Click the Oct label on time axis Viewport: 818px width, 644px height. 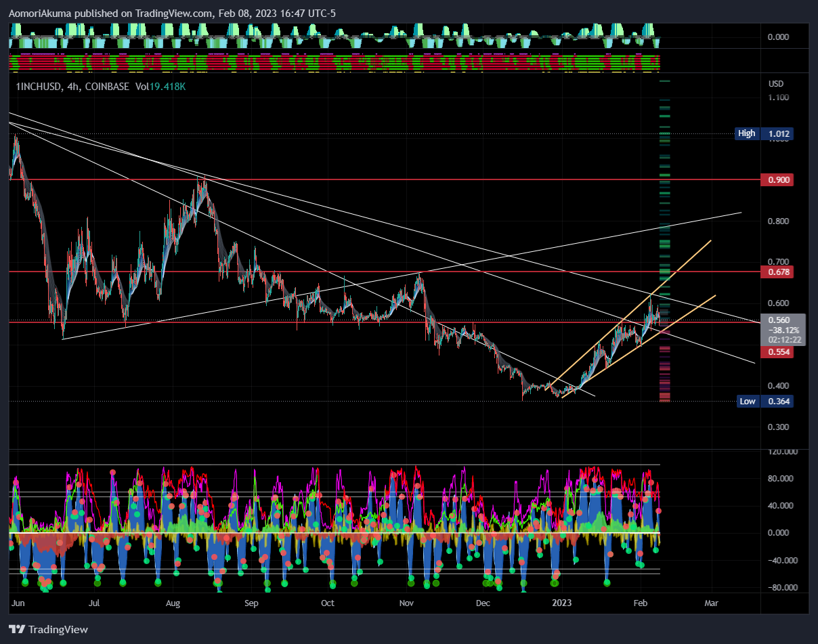(328, 603)
